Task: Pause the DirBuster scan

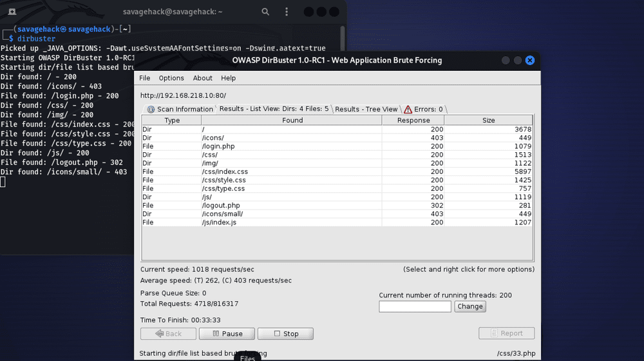Action: (x=227, y=333)
